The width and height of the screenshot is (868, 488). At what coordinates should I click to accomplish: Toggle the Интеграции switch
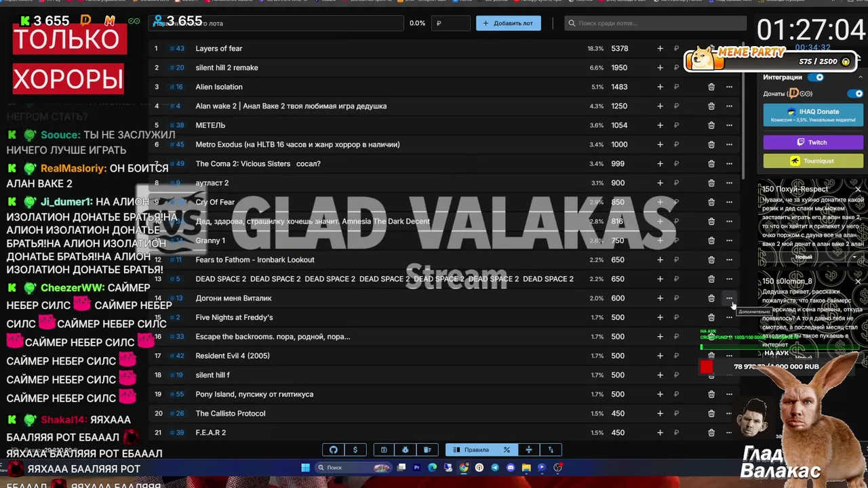tap(816, 77)
